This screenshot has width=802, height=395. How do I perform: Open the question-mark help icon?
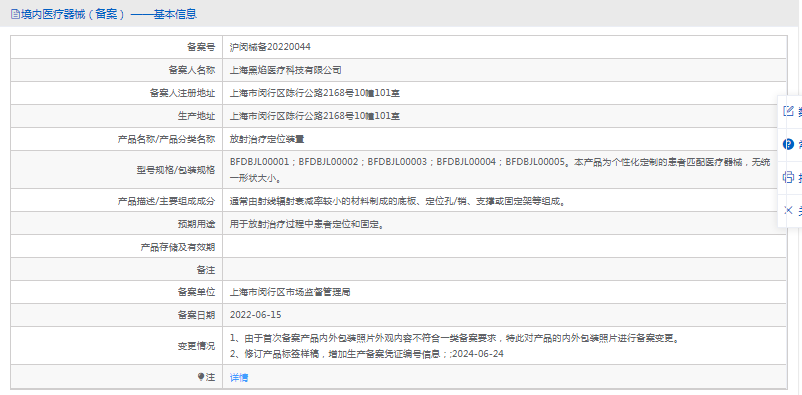pos(788,144)
